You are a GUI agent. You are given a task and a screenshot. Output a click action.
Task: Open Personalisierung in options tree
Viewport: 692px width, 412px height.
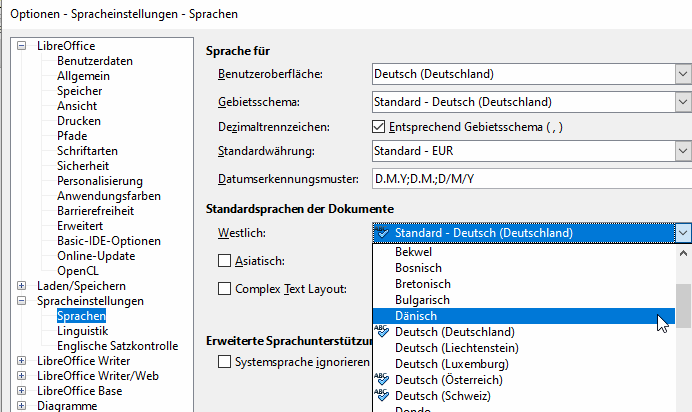100,181
